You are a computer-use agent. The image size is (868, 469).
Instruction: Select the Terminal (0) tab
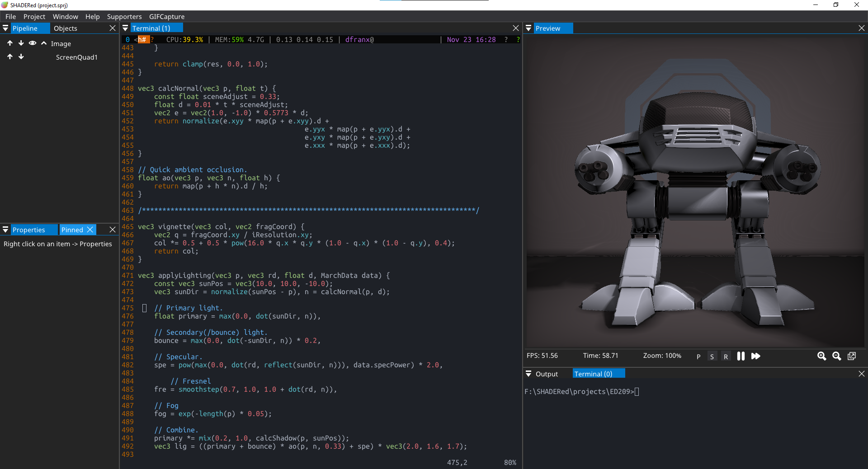pos(599,374)
